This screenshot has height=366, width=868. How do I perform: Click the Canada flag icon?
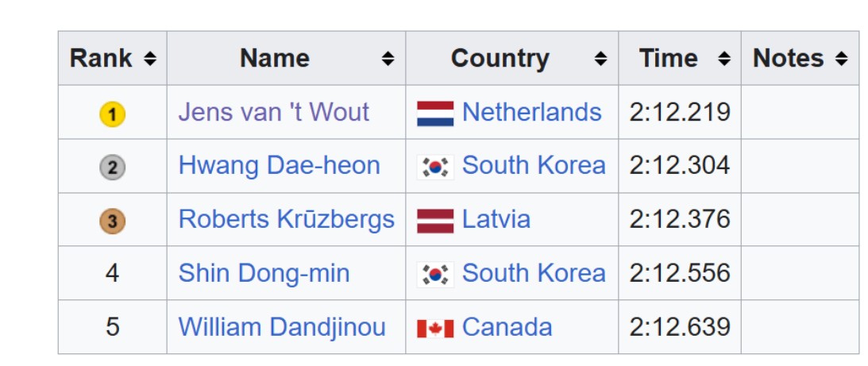click(x=435, y=328)
